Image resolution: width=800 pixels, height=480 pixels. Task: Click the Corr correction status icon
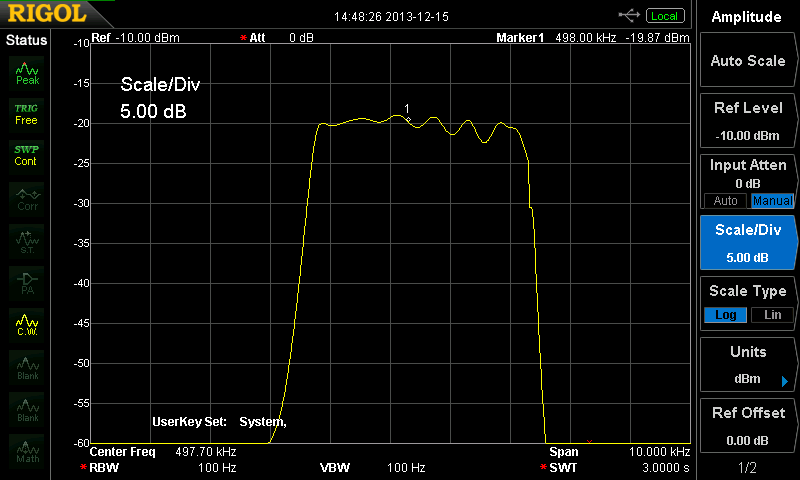[x=27, y=198]
